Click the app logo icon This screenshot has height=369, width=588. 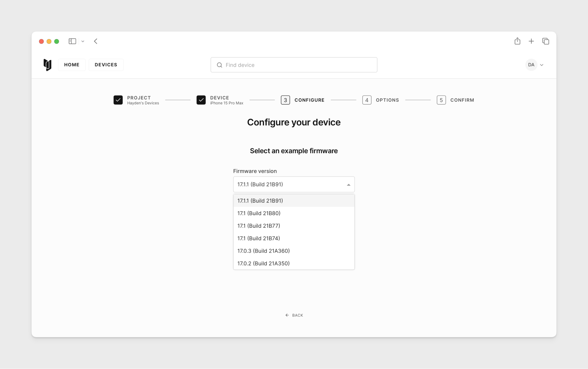pos(47,65)
